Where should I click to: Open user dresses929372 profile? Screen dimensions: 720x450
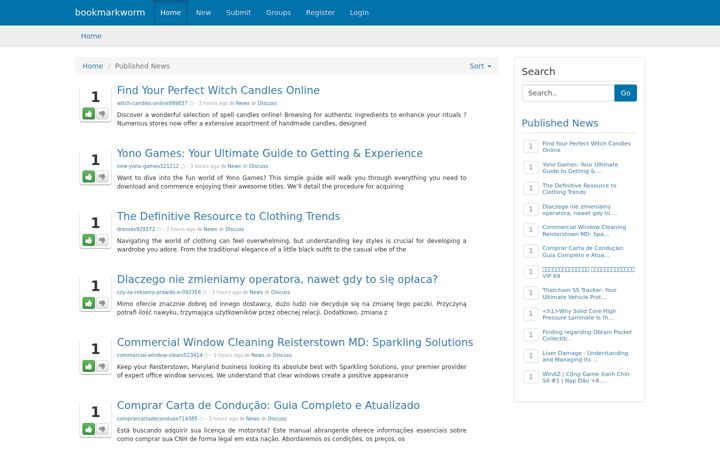(x=136, y=229)
